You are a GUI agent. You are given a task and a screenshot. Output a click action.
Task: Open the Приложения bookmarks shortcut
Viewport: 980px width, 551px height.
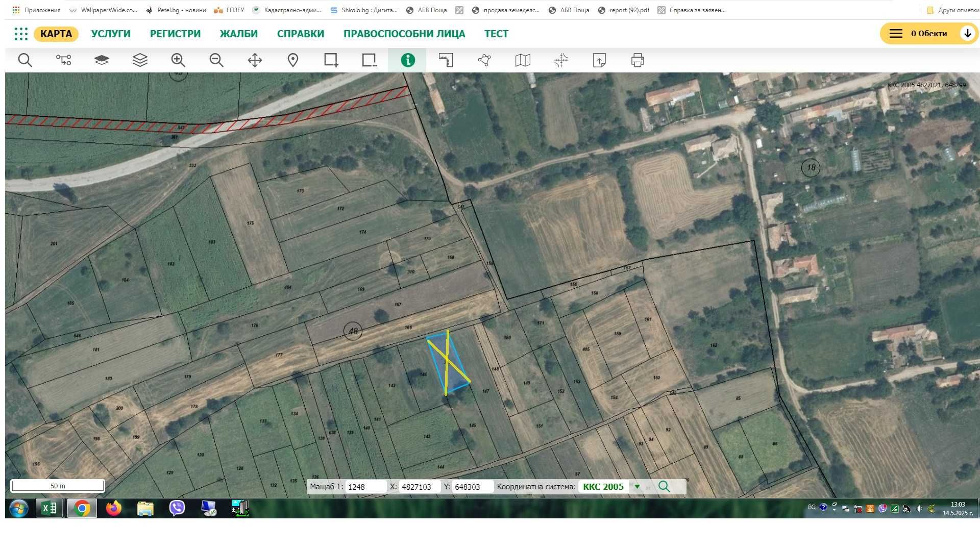(36, 10)
